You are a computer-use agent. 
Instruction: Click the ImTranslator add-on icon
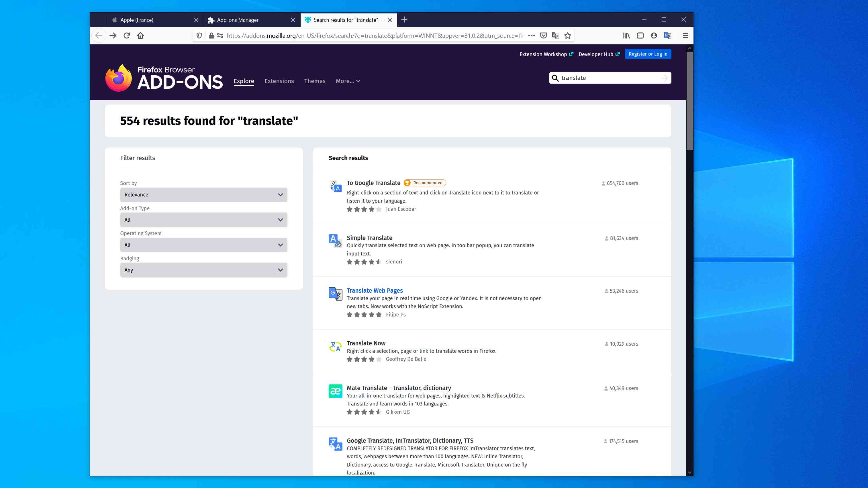335,444
